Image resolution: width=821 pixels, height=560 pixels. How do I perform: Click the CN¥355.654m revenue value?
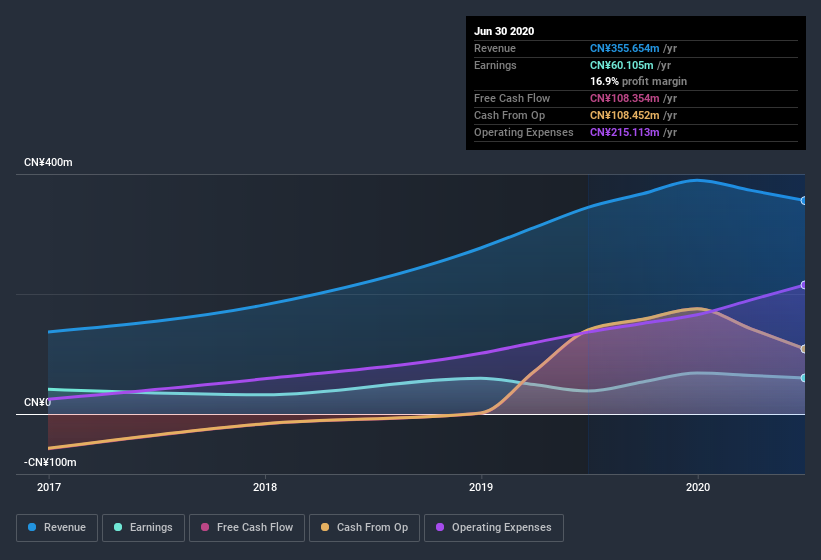click(624, 48)
